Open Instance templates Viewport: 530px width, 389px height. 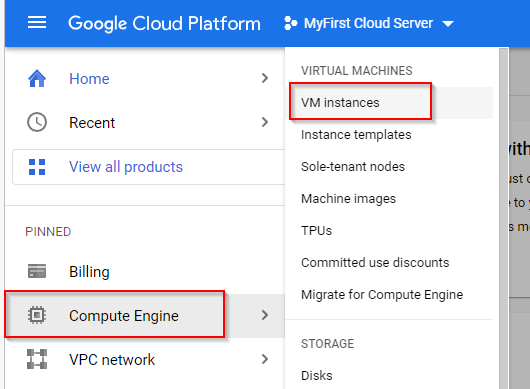356,135
